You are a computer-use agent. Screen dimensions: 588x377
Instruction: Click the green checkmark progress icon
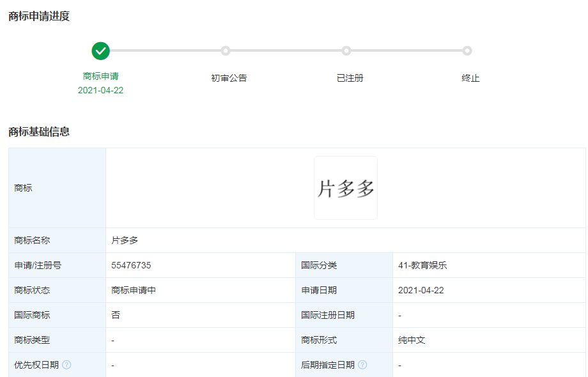[x=100, y=51]
